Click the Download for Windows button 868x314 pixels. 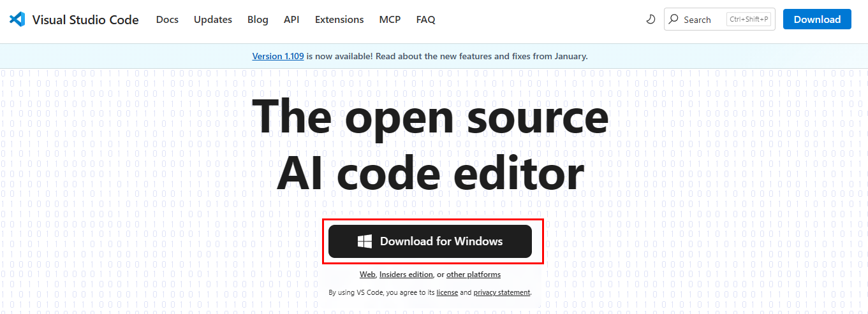coord(430,241)
